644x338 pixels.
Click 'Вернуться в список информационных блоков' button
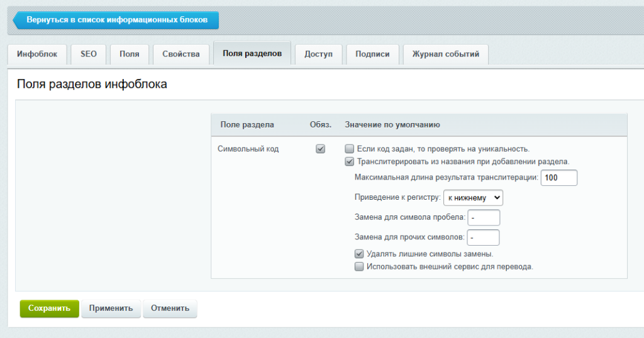(116, 20)
